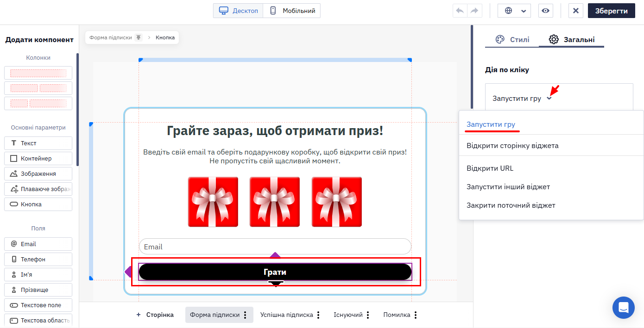Screen dimensions: 644x328
Task: Add the two equal columns layout
Action: pyautogui.click(x=38, y=88)
